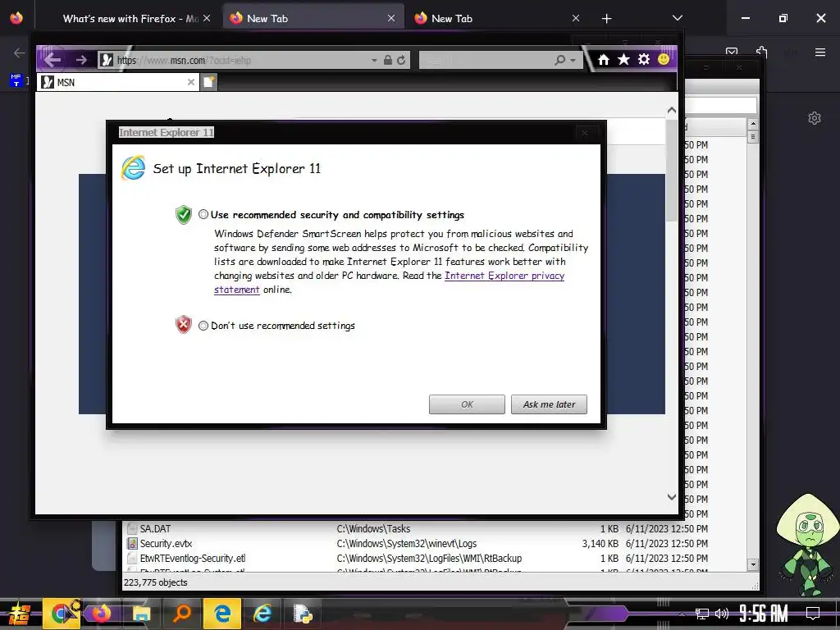Close the MSN tab in Internet Explorer

tap(190, 82)
